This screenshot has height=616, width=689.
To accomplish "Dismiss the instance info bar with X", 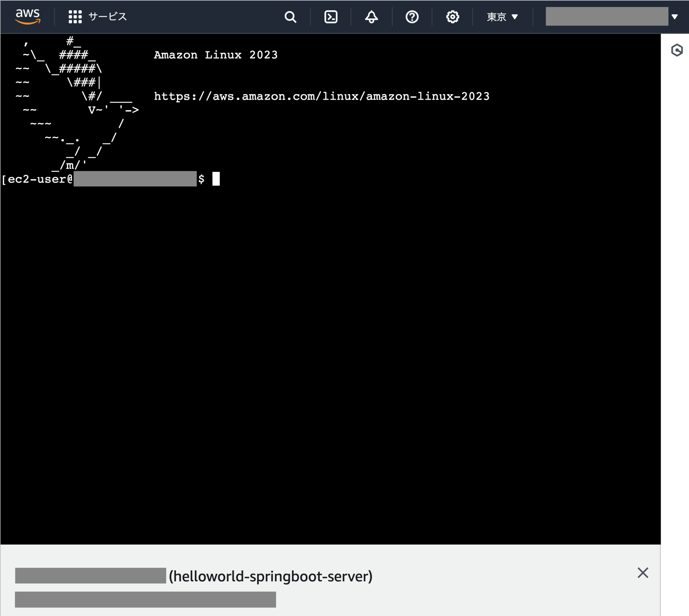I will click(x=643, y=573).
